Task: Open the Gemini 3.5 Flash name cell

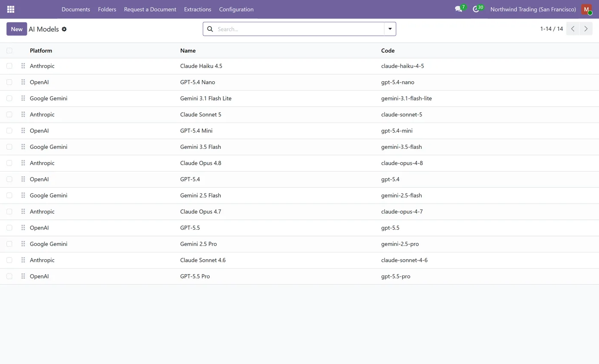Action: pos(201,147)
